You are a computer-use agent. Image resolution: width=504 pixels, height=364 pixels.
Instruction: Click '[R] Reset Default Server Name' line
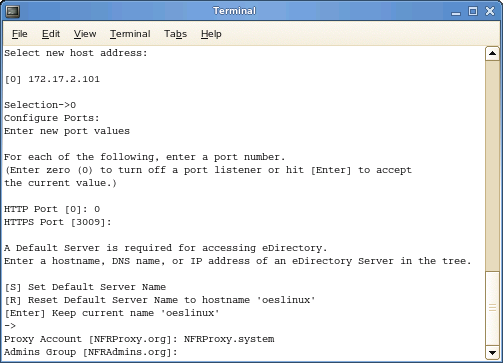(x=160, y=300)
